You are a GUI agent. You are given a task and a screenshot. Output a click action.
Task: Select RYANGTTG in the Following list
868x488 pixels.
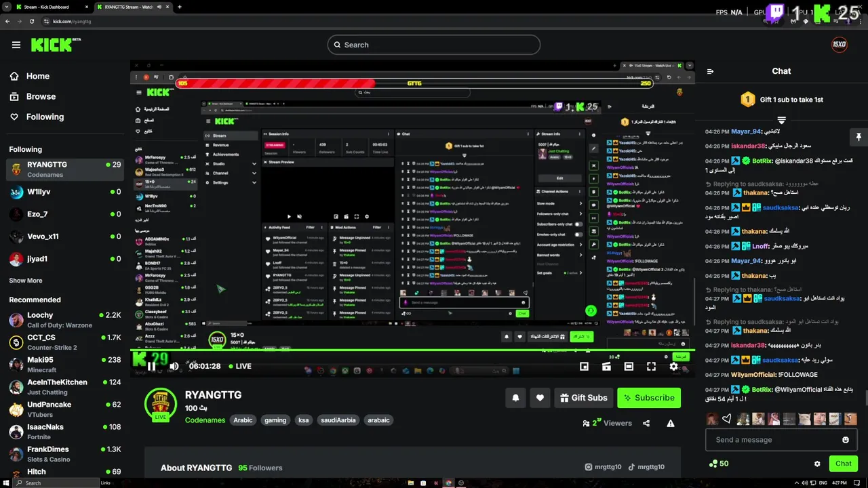pos(65,169)
